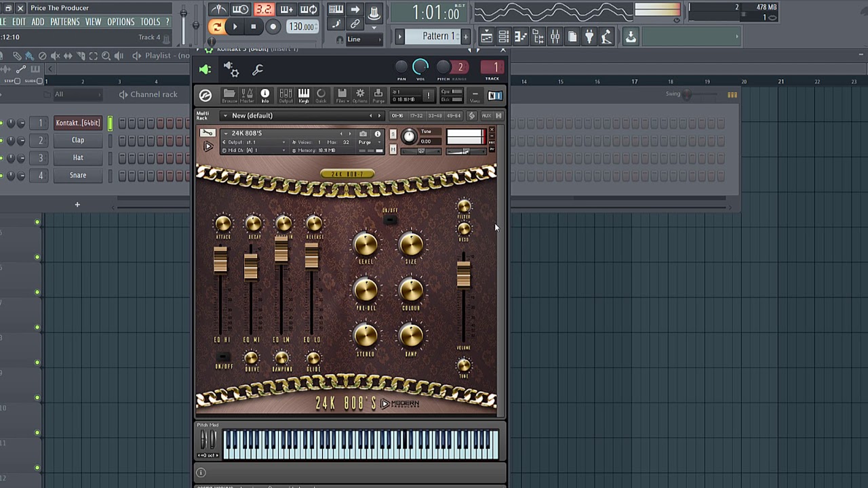Select the Hat channel button
Screen dimensions: 868x488
point(78,158)
